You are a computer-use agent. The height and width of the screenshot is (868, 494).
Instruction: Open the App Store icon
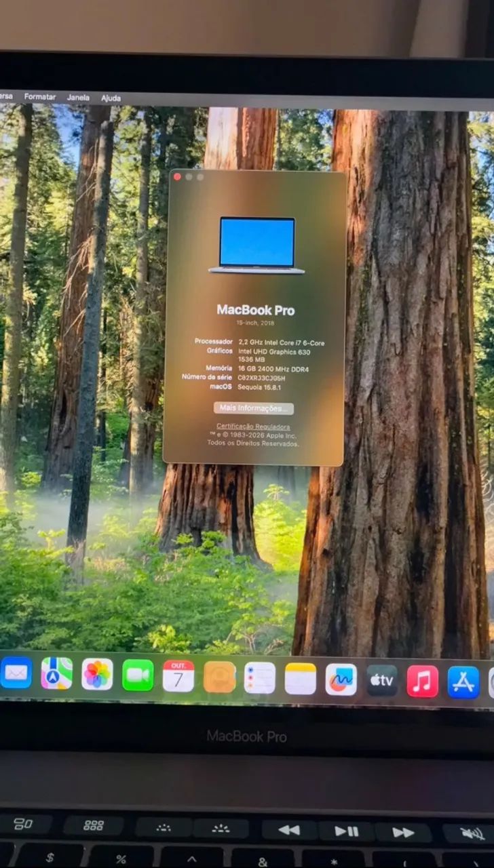pos(463,682)
